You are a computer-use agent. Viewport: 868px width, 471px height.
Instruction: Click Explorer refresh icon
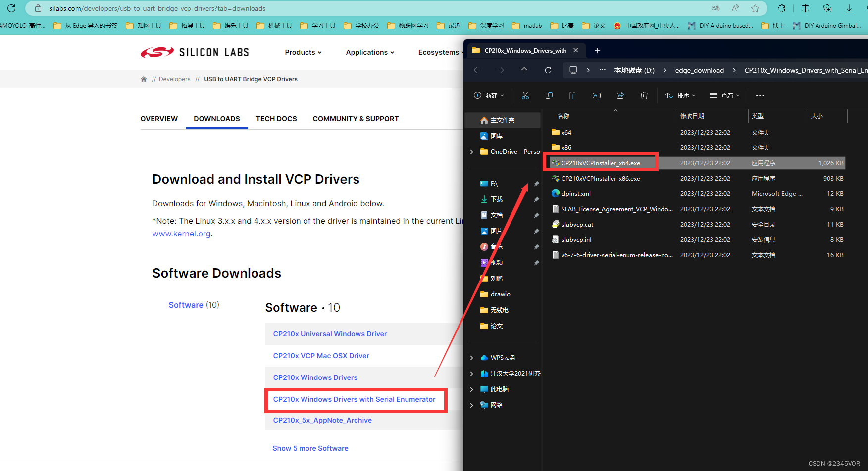click(548, 70)
